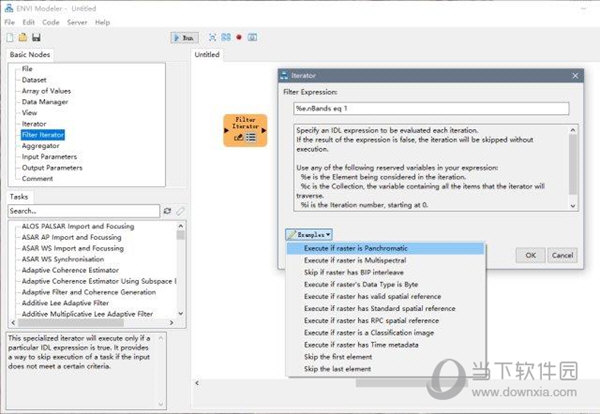This screenshot has width=600, height=414.
Task: Click the clear search pencil icon
Action: [180, 211]
